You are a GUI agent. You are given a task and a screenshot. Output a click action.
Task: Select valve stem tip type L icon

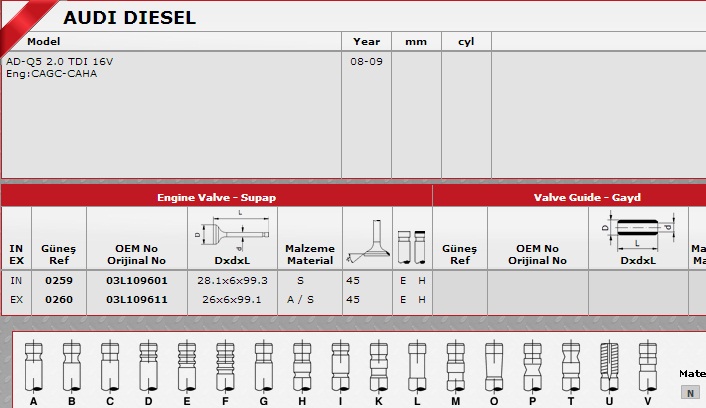pos(416,367)
